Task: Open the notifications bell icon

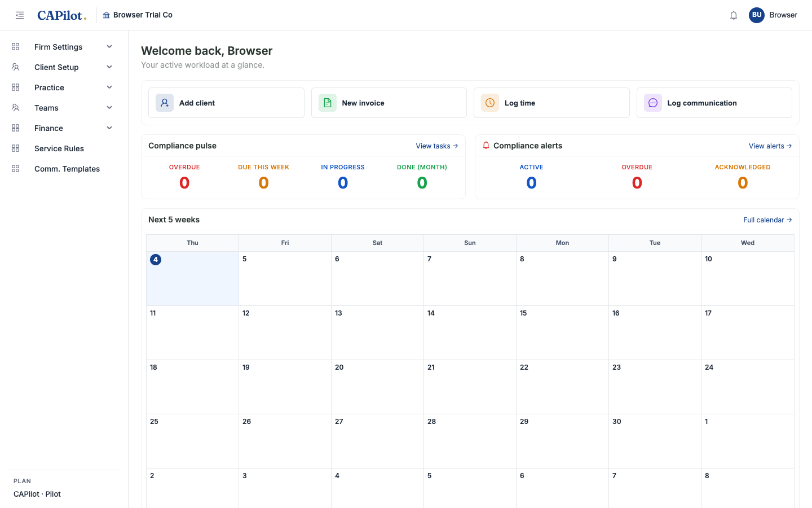Action: (734, 15)
